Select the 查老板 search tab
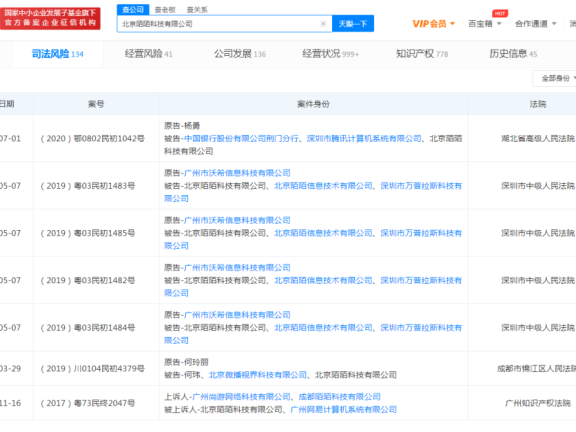Image resolution: width=576 pixels, height=432 pixels. [x=165, y=10]
